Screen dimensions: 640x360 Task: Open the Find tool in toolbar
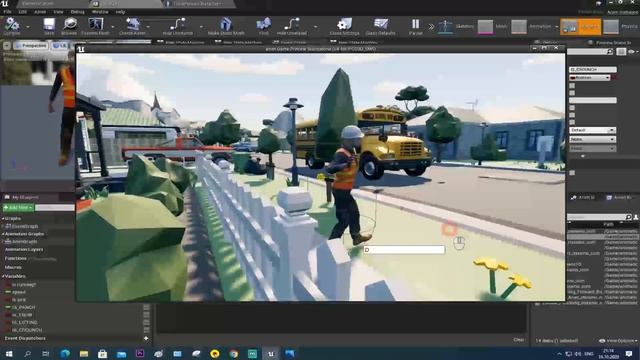tap(264, 25)
